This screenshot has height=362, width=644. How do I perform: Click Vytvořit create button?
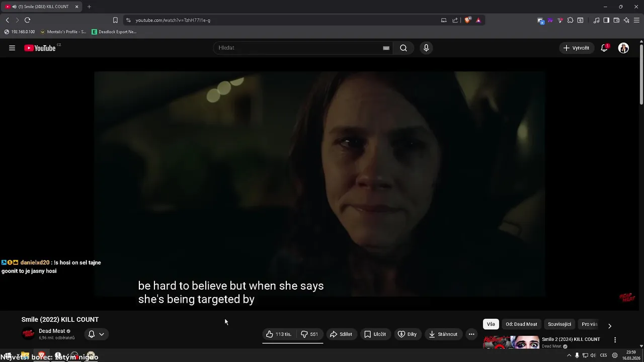pyautogui.click(x=576, y=48)
